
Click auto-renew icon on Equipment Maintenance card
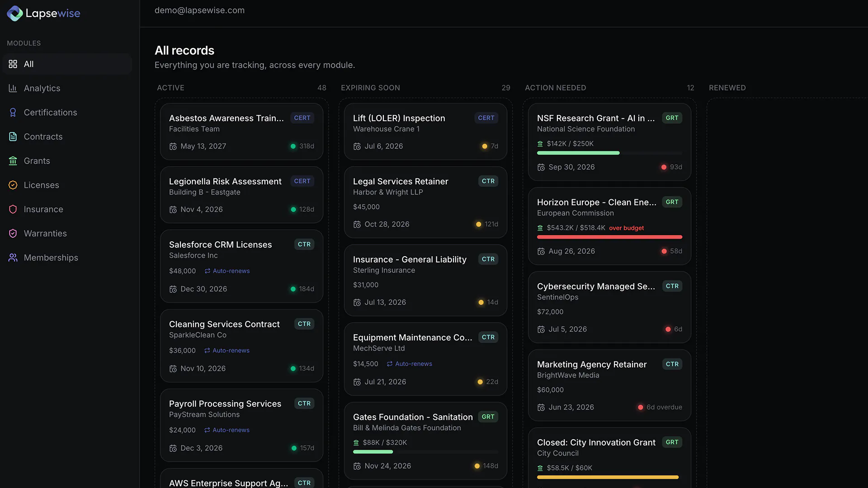tap(390, 364)
